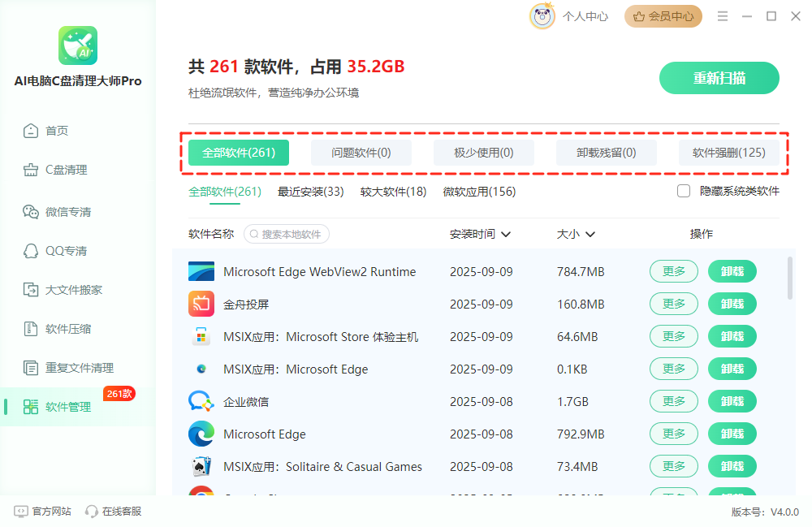Expand 更多 options for 金舟投屏
Viewport: 812px width, 527px height.
[674, 304]
